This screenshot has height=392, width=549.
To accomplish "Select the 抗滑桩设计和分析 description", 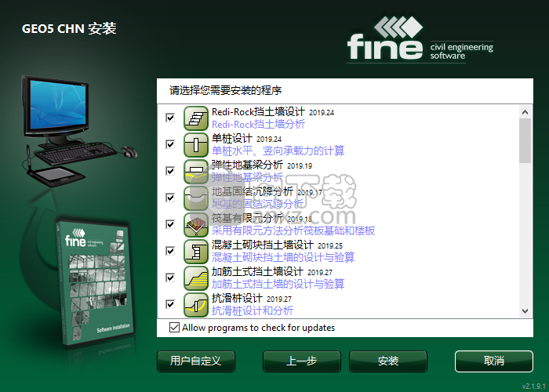I will point(253,310).
